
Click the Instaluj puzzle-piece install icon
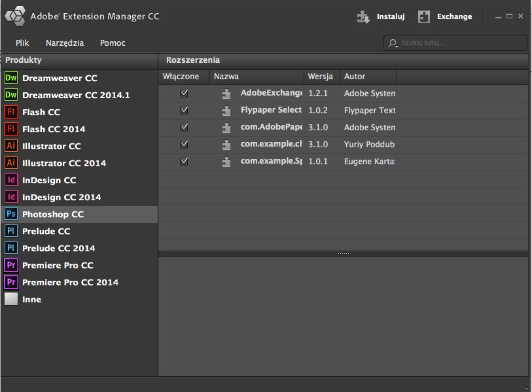(363, 16)
